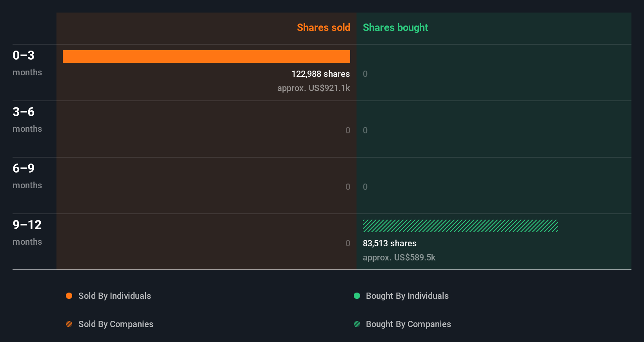Viewport: 644px width, 342px height.
Task: Click the orange Sold By Individuals dot
Action: [x=69, y=296]
